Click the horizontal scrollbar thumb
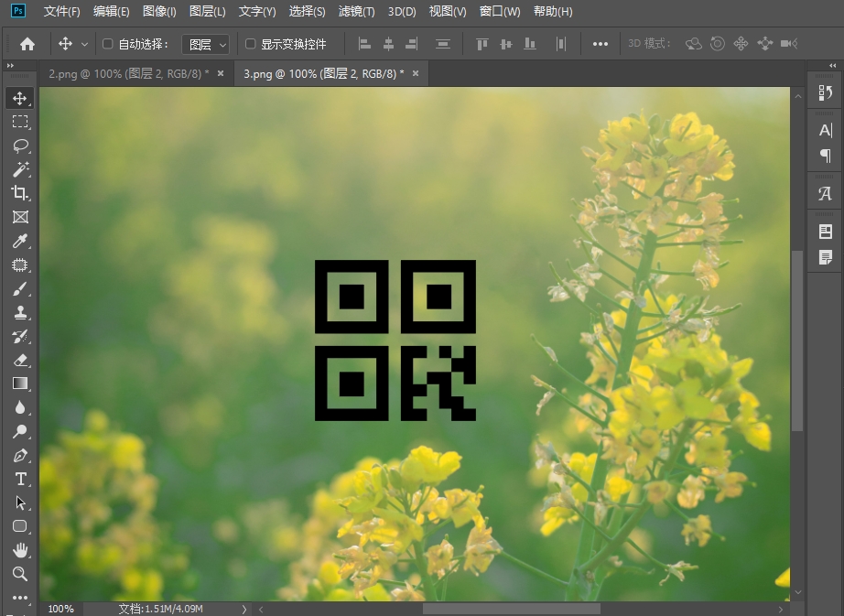The width and height of the screenshot is (844, 616). click(512, 609)
